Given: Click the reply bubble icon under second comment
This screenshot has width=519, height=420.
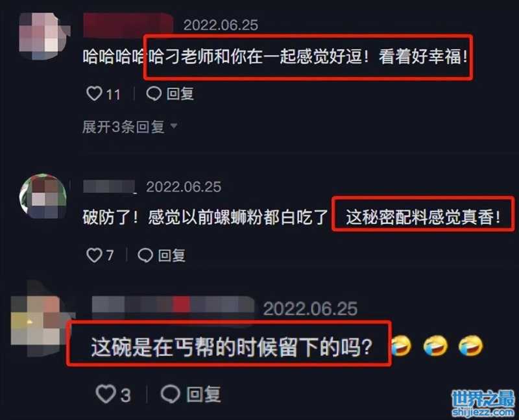Looking at the screenshot, I should pos(145,255).
